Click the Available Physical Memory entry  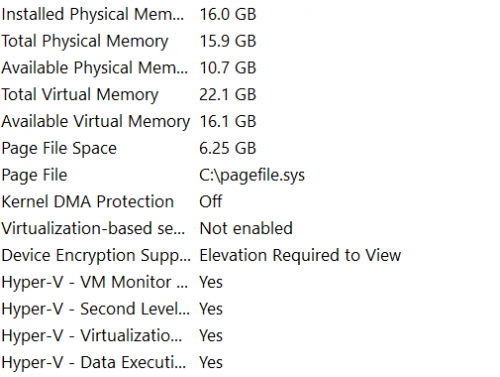(250, 68)
